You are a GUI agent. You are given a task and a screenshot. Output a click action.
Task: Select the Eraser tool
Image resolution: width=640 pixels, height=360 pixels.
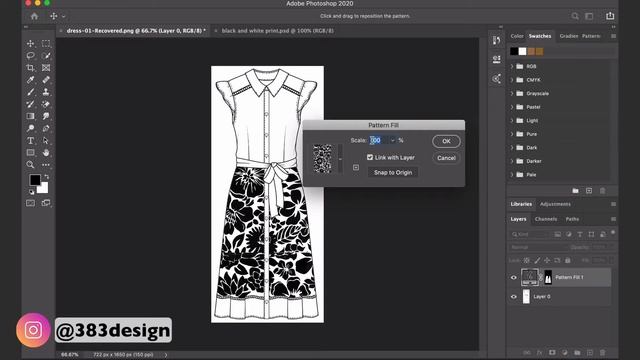click(x=46, y=104)
